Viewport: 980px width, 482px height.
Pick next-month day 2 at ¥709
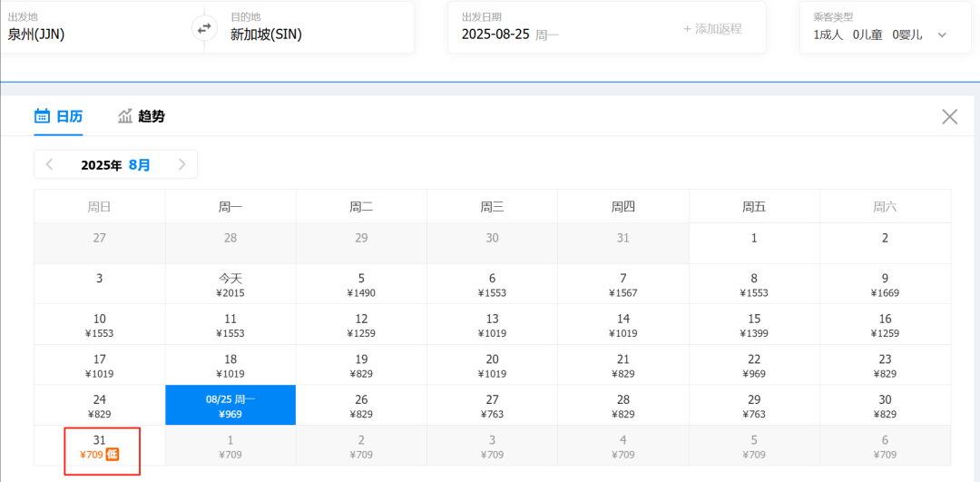pyautogui.click(x=361, y=446)
